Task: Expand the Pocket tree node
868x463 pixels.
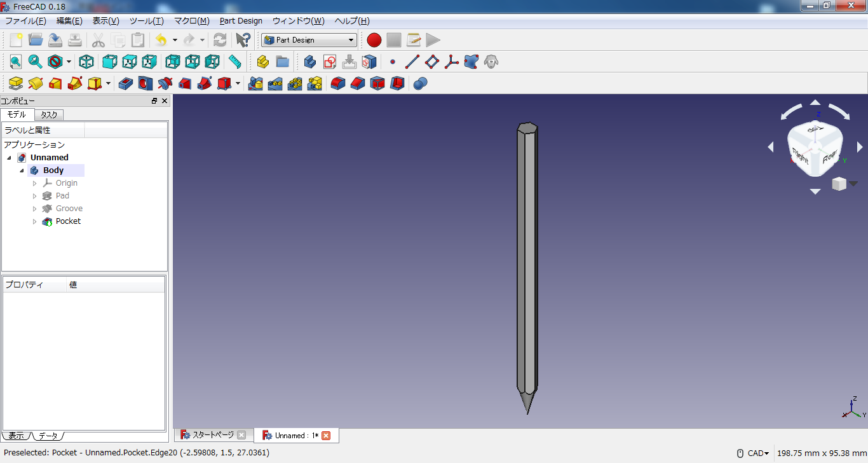Action: (35, 221)
